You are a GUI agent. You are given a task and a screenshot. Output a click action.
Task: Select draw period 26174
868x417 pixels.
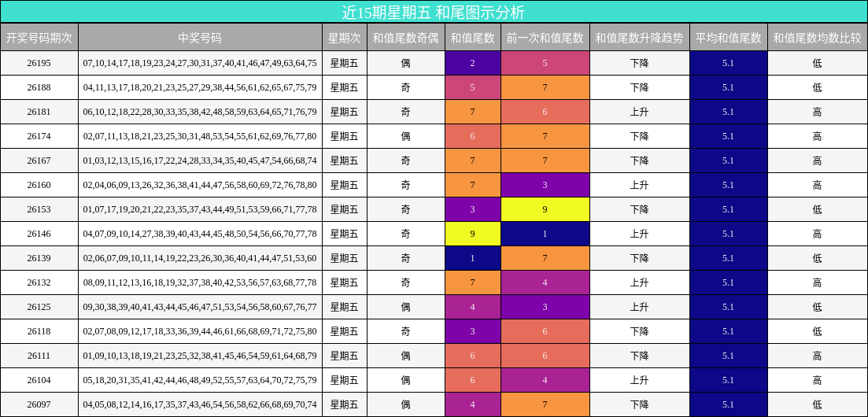tap(39, 136)
